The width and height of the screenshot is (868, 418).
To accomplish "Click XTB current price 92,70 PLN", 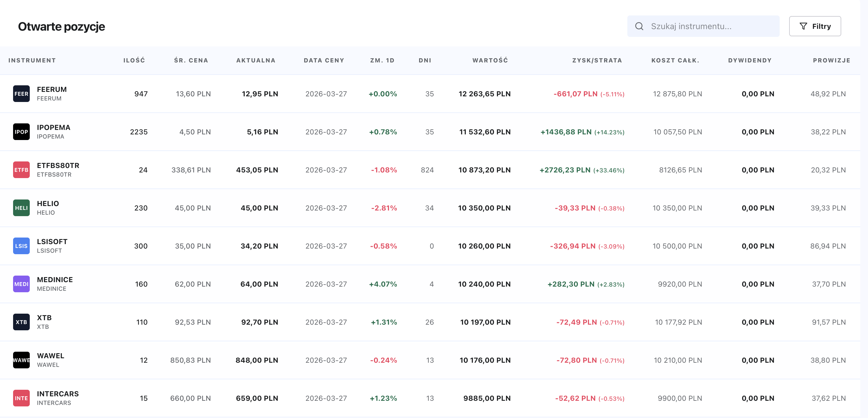I will [x=260, y=322].
